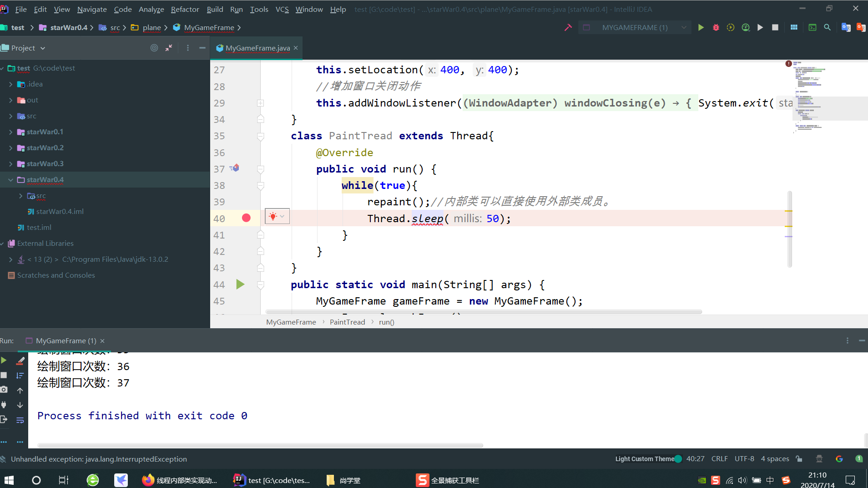Open Search Everywhere magnifier icon
Viewport: 868px width, 488px height.
(828, 27)
